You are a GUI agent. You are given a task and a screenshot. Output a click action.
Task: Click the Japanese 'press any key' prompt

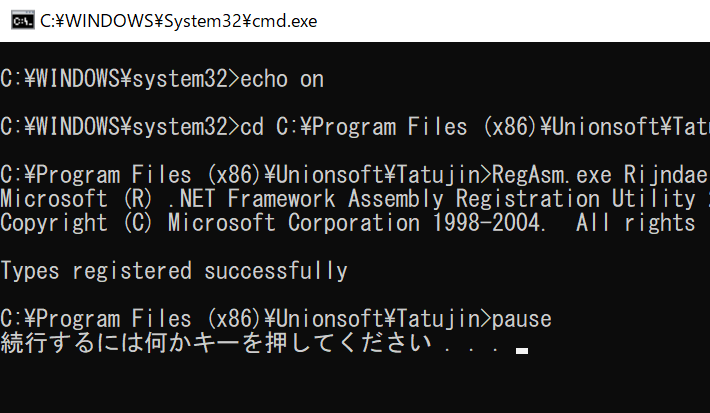[250, 343]
